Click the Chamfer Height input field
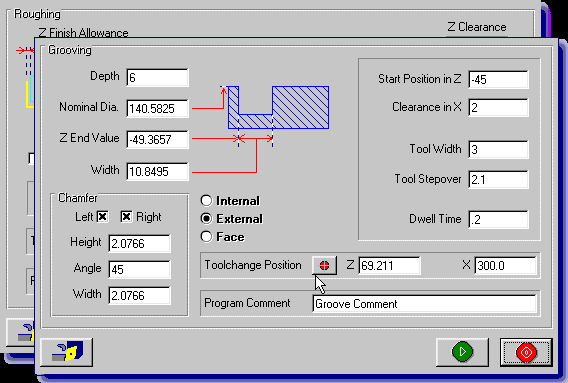The image size is (568, 383). [x=139, y=243]
